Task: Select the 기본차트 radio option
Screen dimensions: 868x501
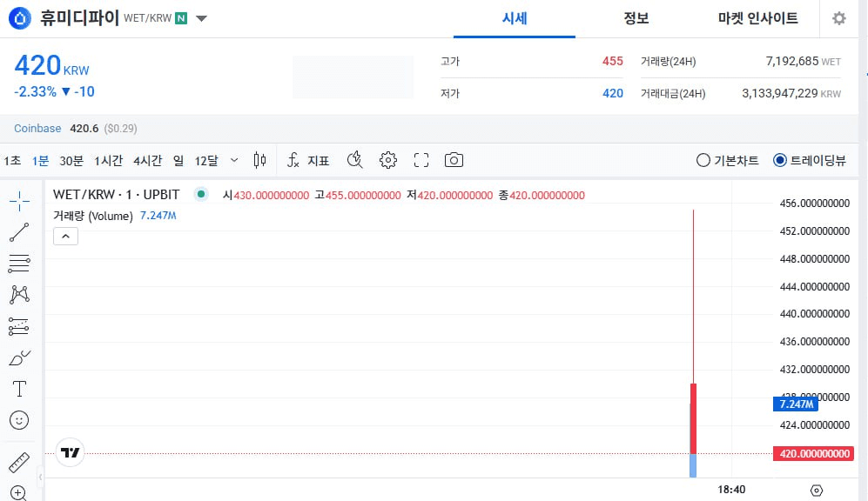Action: 703,160
